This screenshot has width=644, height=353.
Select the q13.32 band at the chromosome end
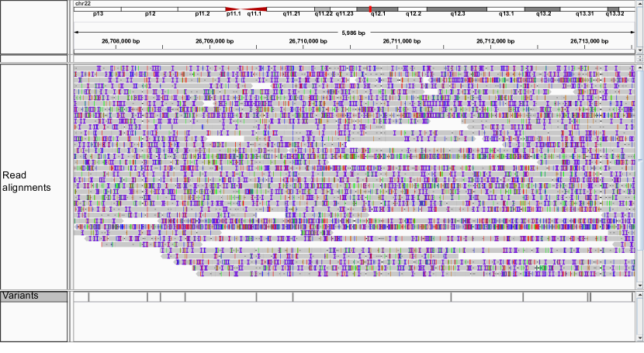(614, 9)
